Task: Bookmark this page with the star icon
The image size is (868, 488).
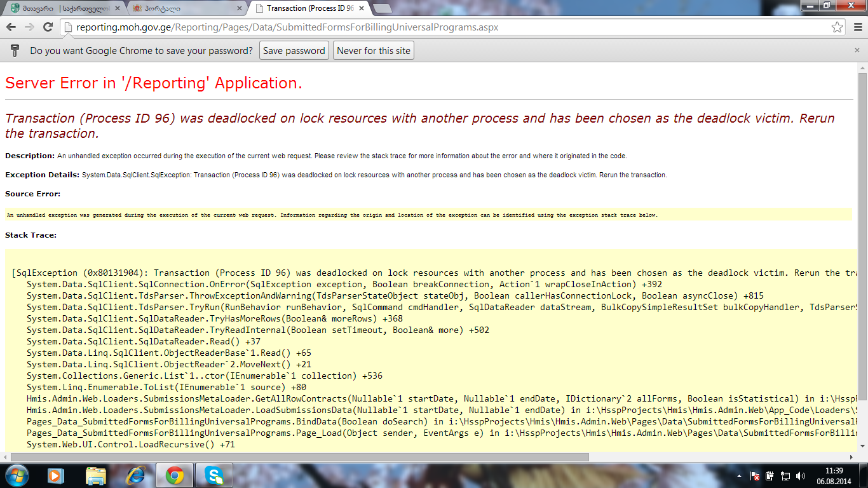Action: [837, 27]
